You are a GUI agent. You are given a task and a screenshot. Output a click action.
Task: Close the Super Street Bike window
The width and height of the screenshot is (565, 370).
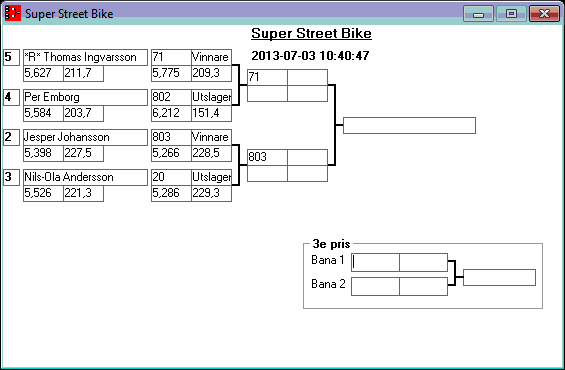pyautogui.click(x=544, y=14)
